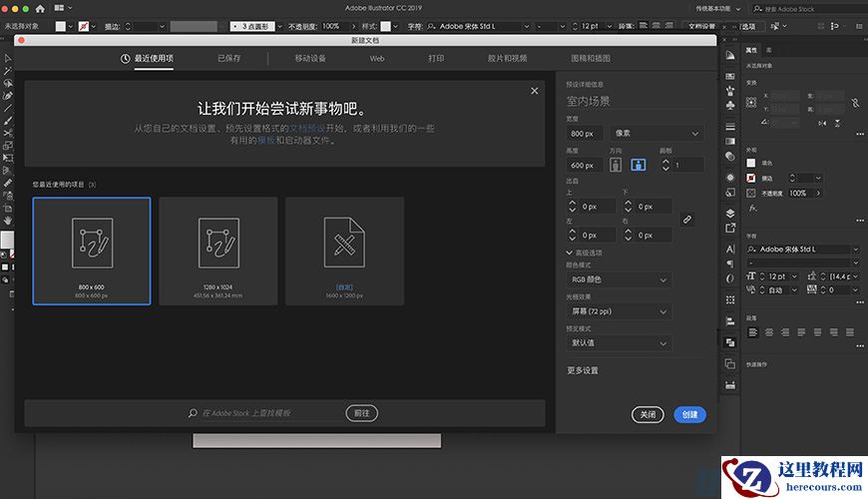The image size is (868, 499).
Task: Open the arrange documents layout icon
Action: (59, 8)
